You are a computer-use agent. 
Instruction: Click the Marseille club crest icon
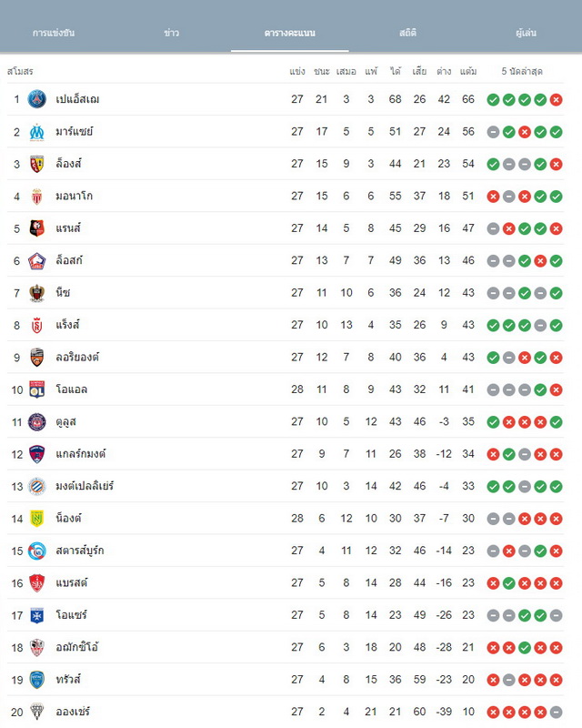tap(36, 132)
